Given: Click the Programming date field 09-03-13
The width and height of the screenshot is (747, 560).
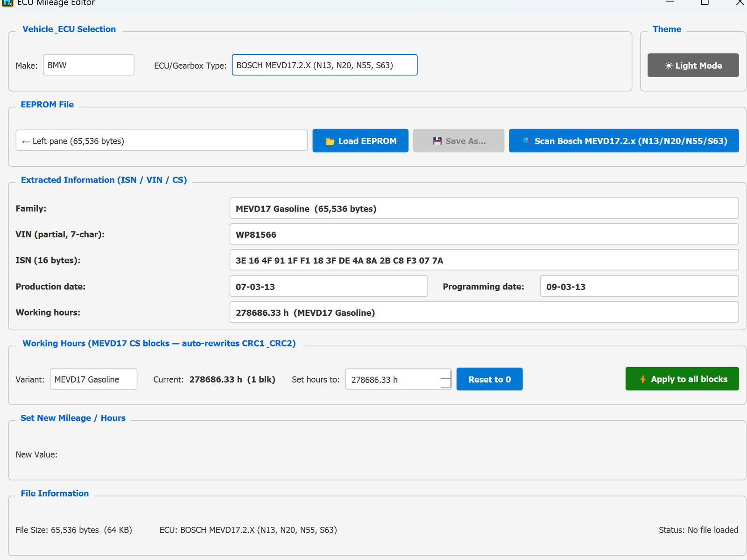Looking at the screenshot, I should (639, 286).
